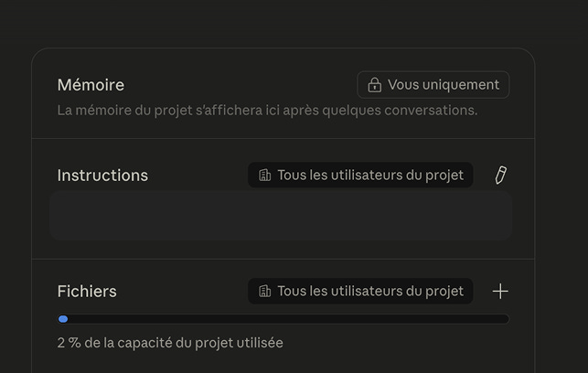Click Vous uniquement label text

(x=444, y=85)
